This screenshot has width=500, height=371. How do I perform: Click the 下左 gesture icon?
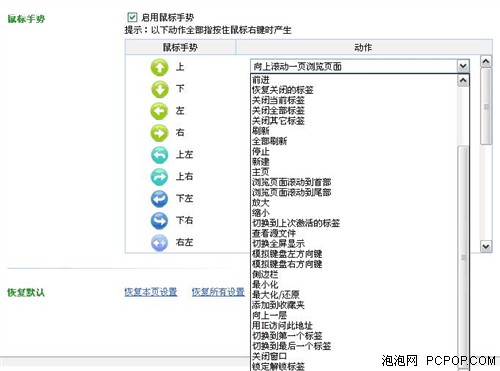159,199
